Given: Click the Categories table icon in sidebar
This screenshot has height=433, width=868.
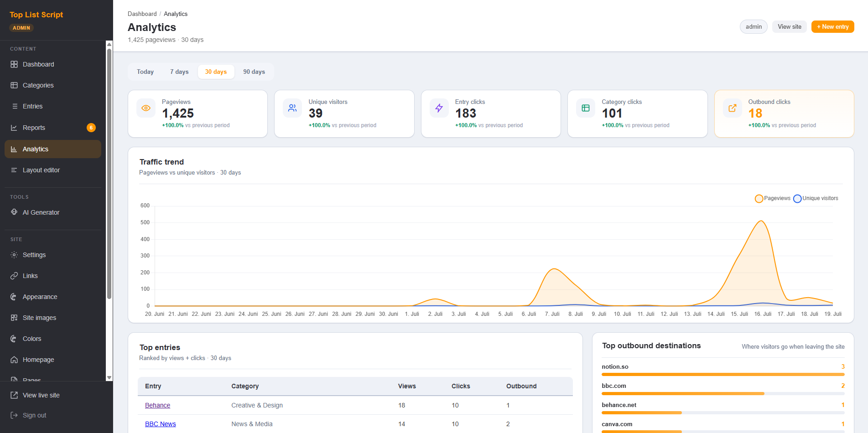Looking at the screenshot, I should tap(14, 85).
